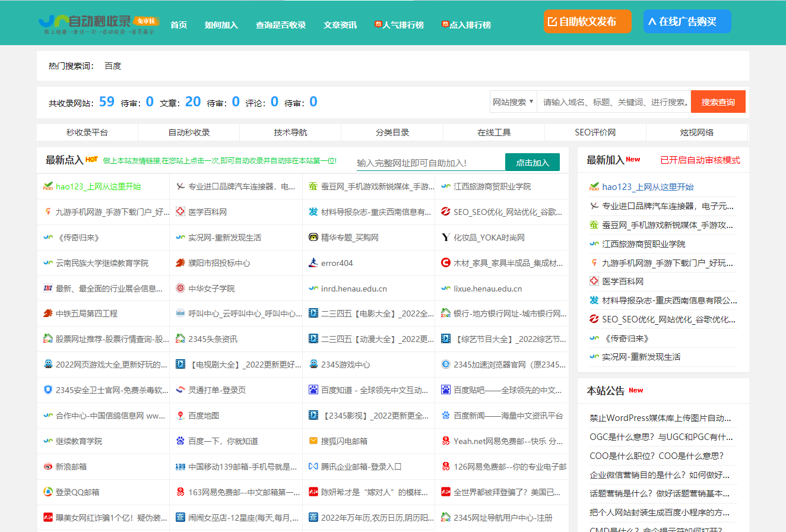786x532 pixels.
Task: Click the 发 icon of 材料导报杂志 in the grid
Action: (313, 212)
